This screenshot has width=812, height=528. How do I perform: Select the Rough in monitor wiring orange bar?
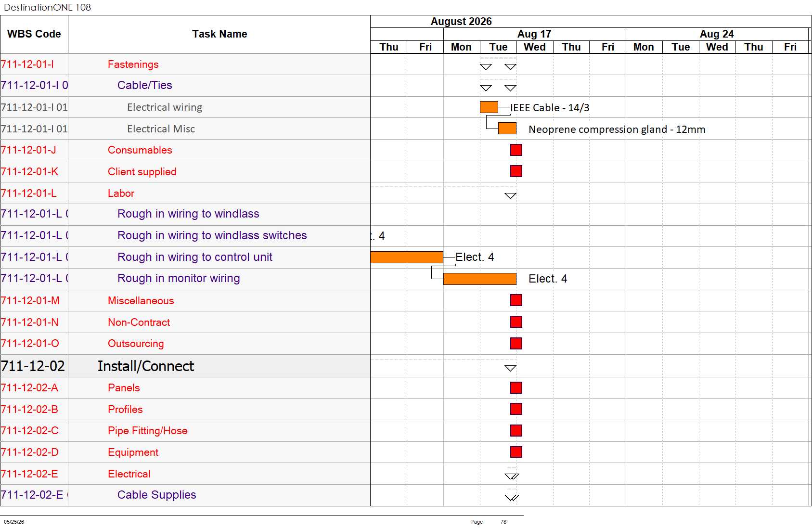click(x=480, y=279)
